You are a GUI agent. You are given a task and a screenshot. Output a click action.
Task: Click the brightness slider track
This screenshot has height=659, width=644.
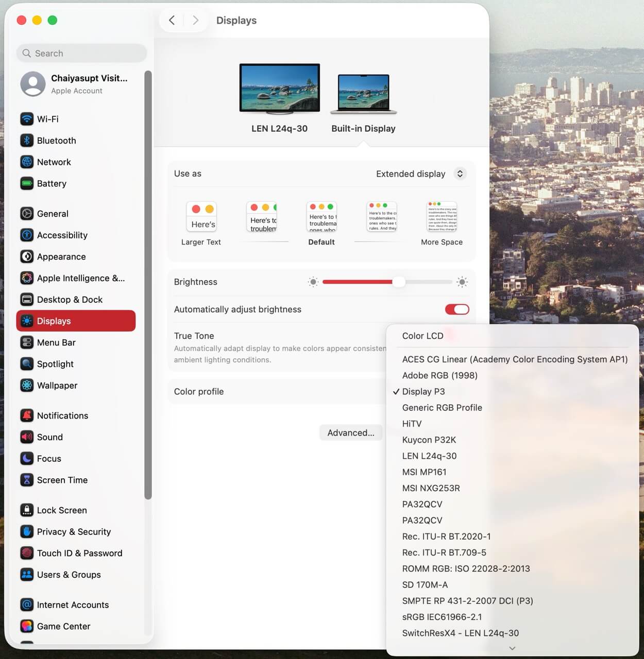point(387,282)
